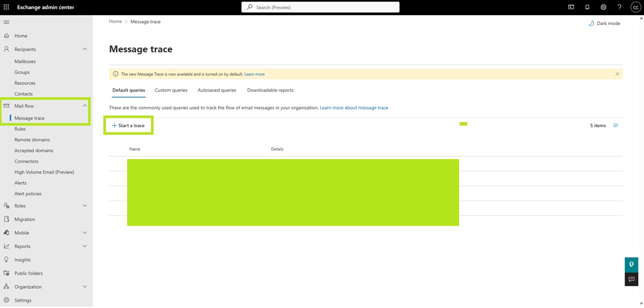This screenshot has width=644, height=308.
Task: Open the feedback chat icon
Action: click(x=631, y=279)
